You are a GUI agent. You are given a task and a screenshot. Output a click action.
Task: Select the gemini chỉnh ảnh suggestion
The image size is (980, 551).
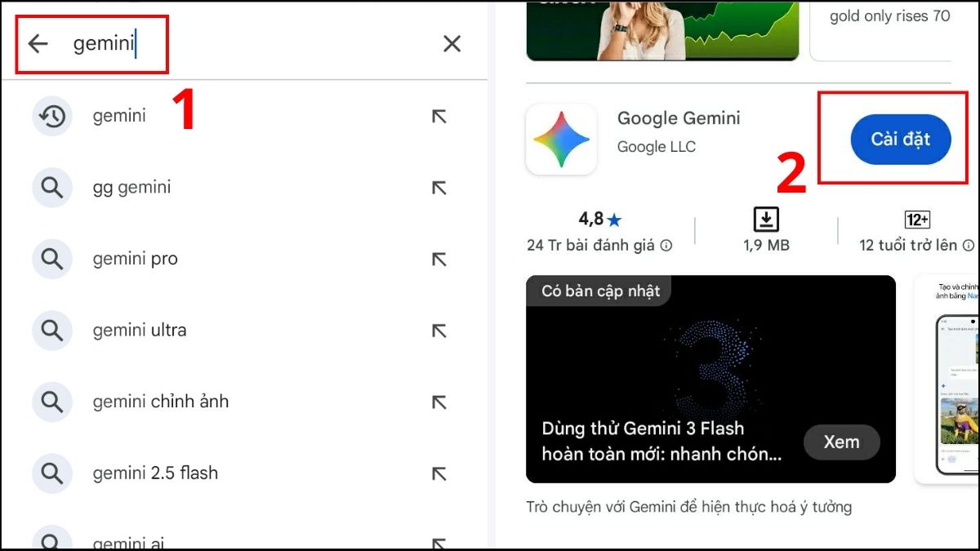coord(160,402)
